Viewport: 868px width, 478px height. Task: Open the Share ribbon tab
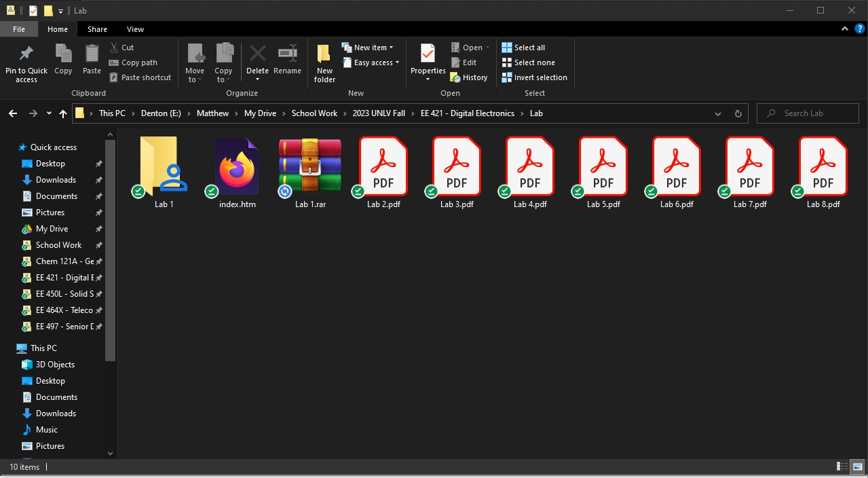click(x=97, y=29)
